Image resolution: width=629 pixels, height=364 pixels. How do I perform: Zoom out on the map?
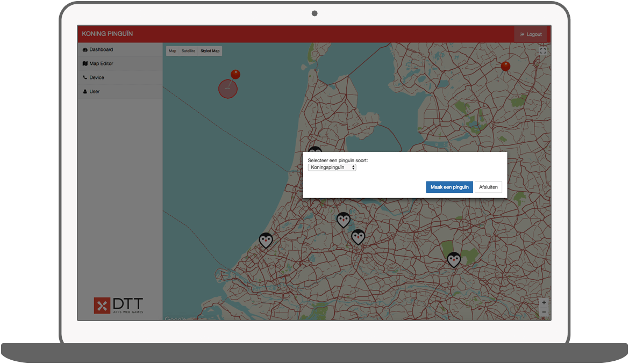coord(544,312)
